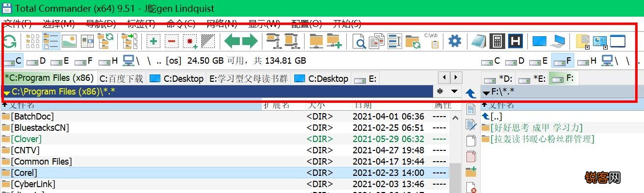Click the folder tree with refresh icon

[x=105, y=41]
